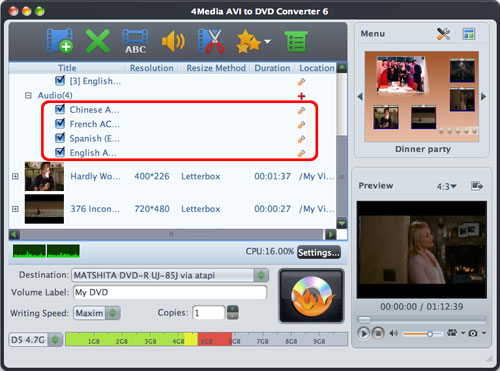Screen dimensions: 500x371
Task: Select the 376 Incon... video thumbnail
Action: (44, 209)
